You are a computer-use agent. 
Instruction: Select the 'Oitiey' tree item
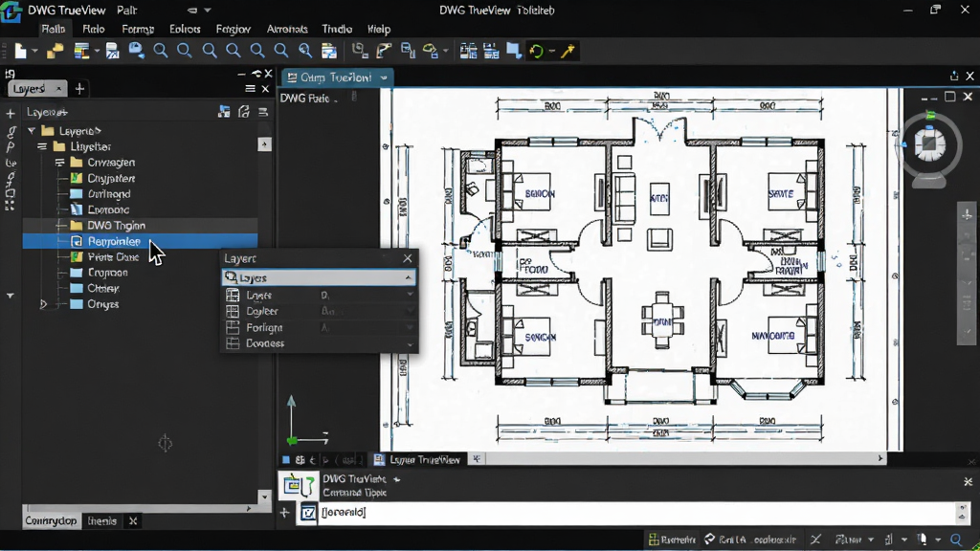click(x=103, y=289)
